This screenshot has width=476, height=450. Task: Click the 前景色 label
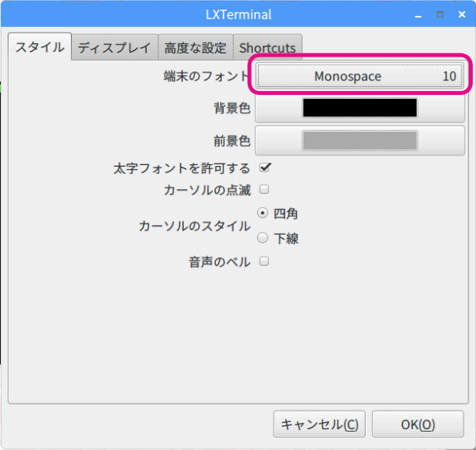[232, 141]
